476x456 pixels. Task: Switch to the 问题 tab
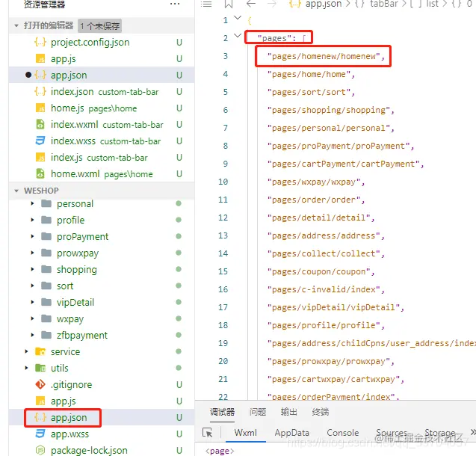click(257, 412)
